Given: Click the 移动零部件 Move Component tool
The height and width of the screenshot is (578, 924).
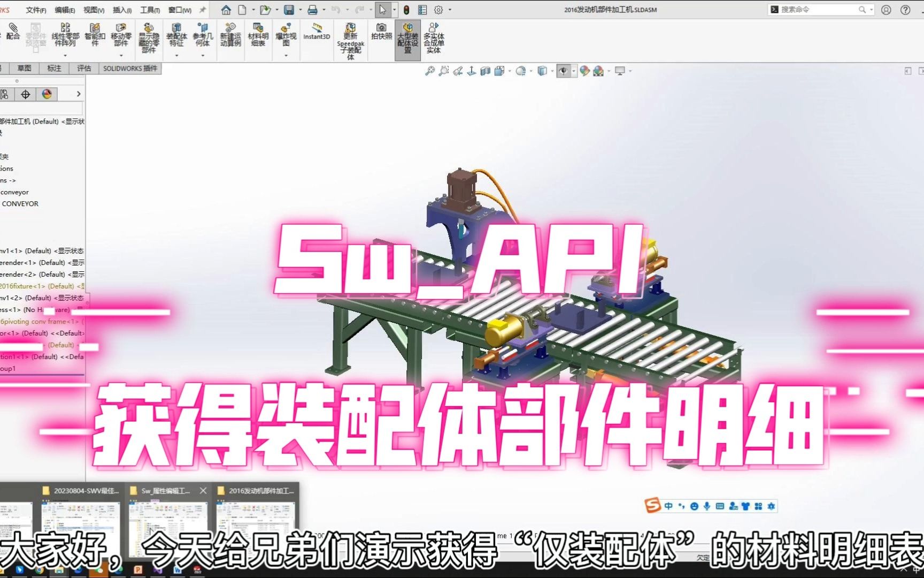Looking at the screenshot, I should (121, 35).
